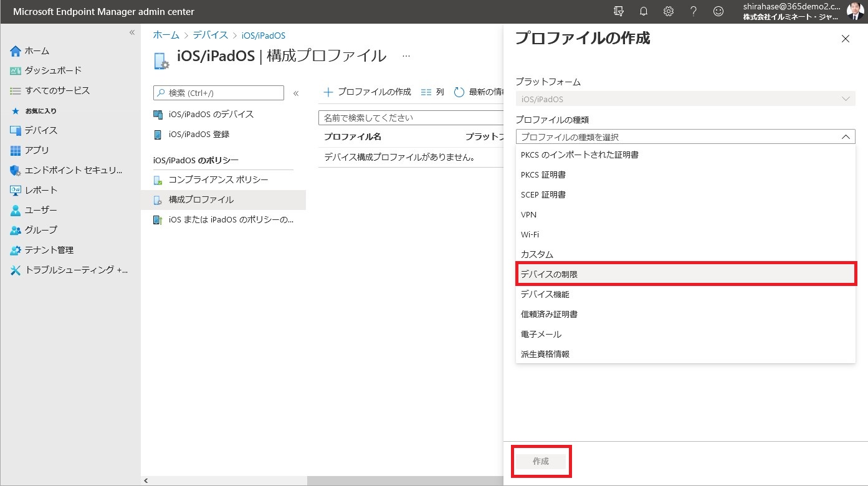Viewport: 868px width, 486px height.
Task: Select VPN profile type
Action: point(685,214)
